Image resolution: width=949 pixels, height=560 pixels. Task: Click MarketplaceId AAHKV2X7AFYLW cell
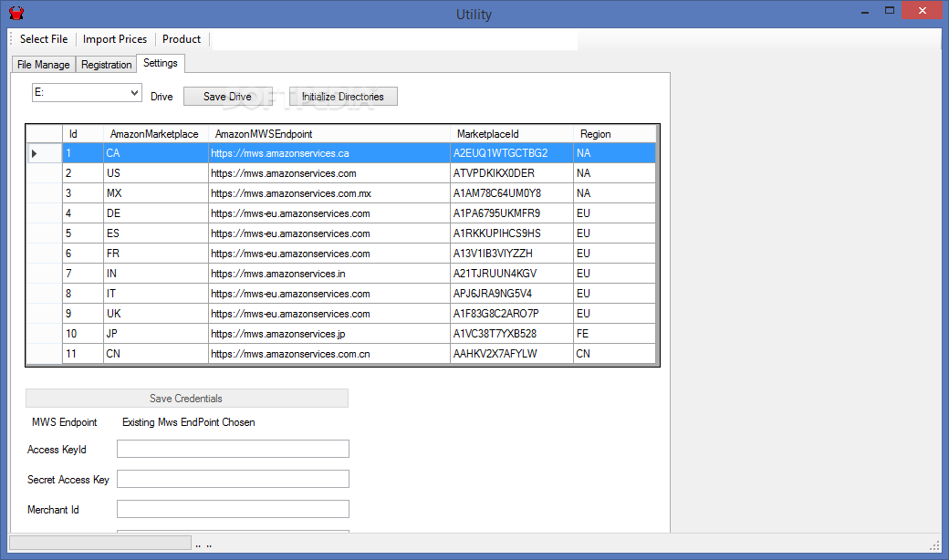[511, 353]
